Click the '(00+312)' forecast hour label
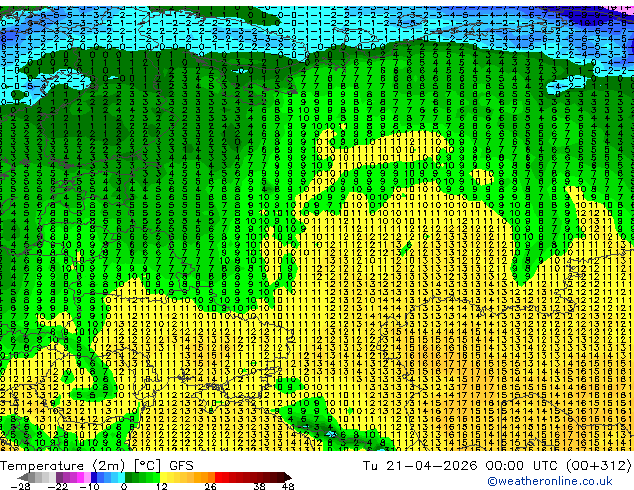The height and width of the screenshot is (490, 634). 600,466
